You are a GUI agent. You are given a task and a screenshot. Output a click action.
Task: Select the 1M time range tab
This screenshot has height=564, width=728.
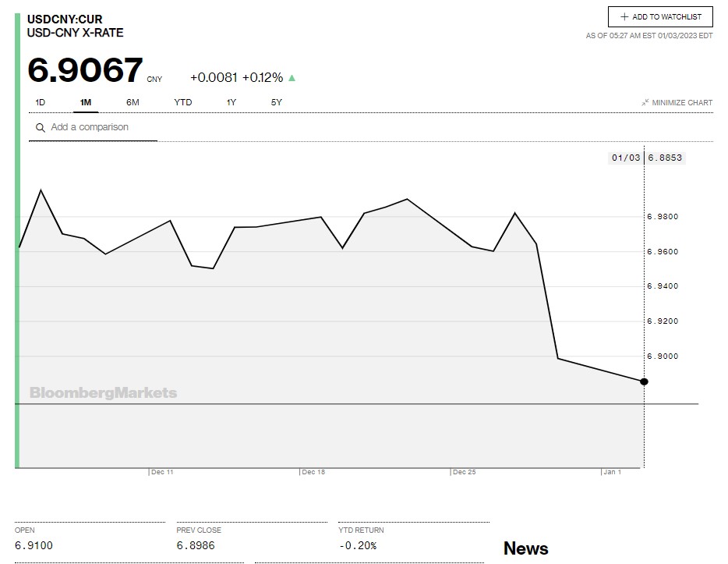click(86, 102)
